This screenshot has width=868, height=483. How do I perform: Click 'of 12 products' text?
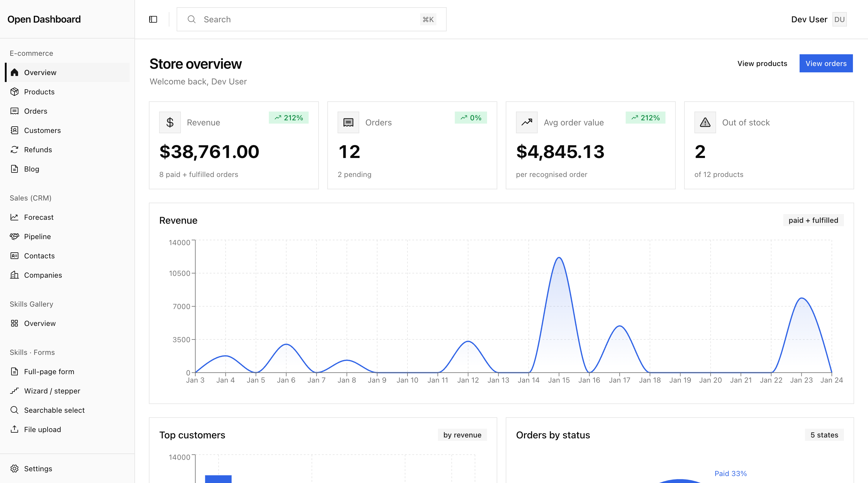pos(719,174)
